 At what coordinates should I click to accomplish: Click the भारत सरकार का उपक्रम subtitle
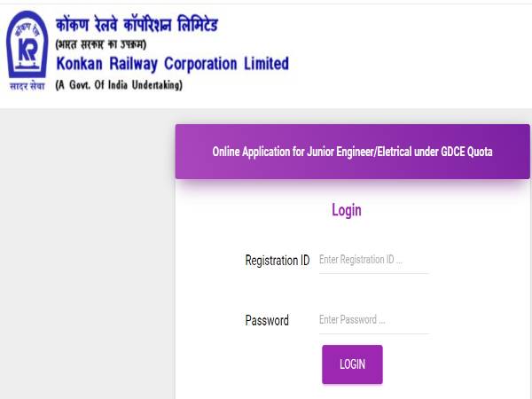pyautogui.click(x=101, y=44)
